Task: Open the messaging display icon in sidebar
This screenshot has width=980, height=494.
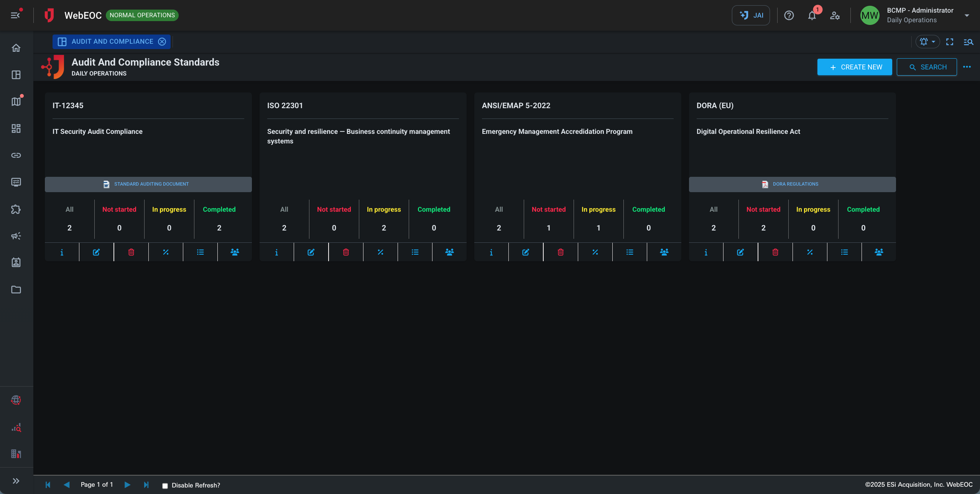Action: (16, 182)
